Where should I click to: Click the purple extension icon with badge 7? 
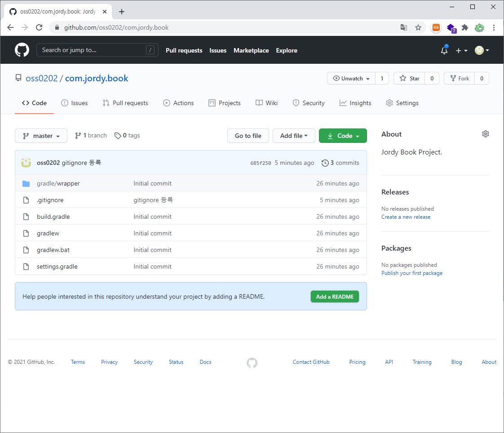451,28
